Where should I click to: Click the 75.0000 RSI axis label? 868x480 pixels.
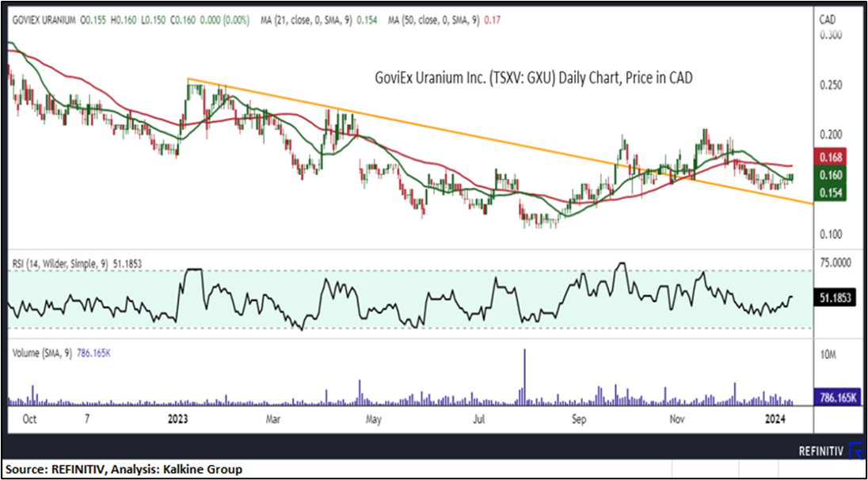tap(836, 265)
